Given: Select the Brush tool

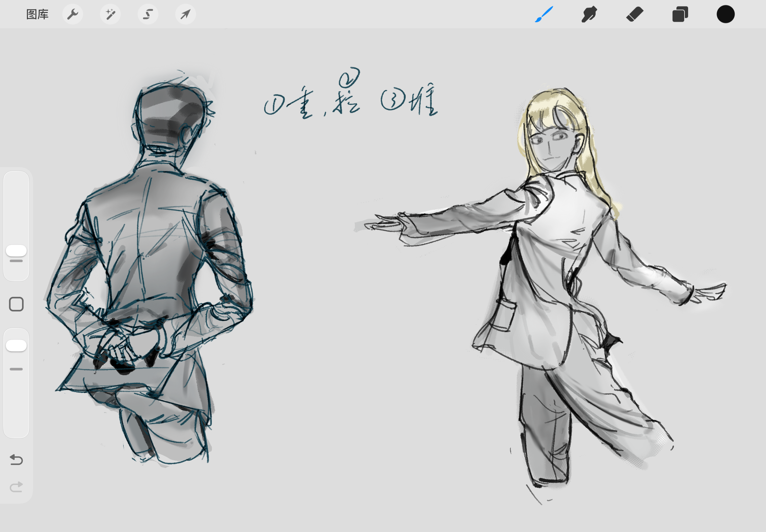Looking at the screenshot, I should click(x=544, y=14).
